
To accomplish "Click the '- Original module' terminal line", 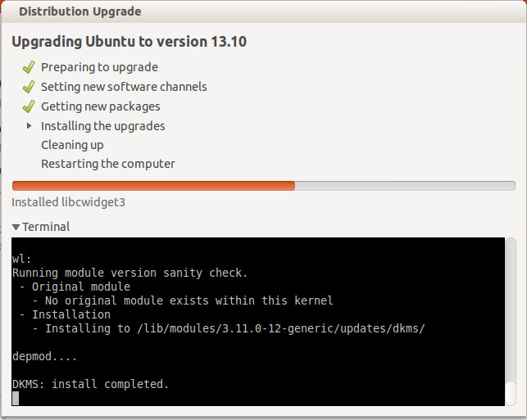I will [x=75, y=287].
